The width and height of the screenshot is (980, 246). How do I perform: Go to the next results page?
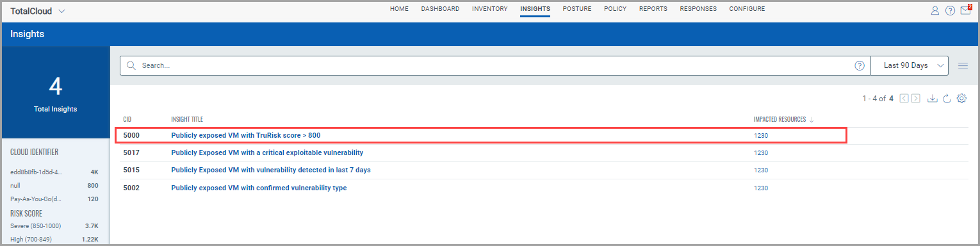pos(916,99)
